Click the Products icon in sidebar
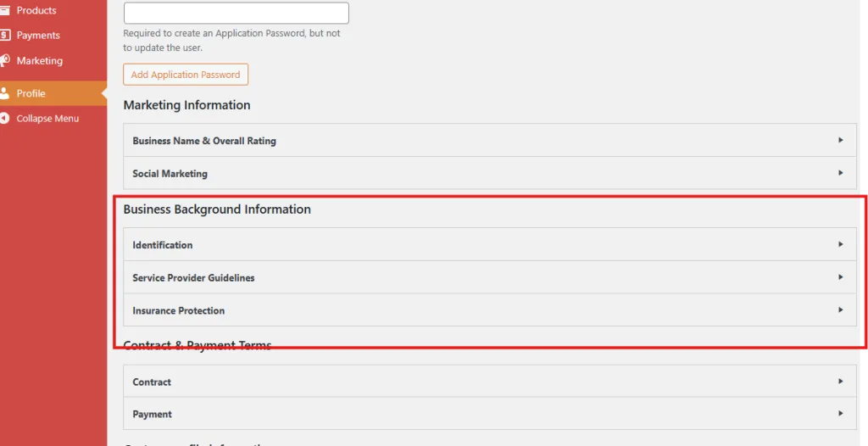 tap(5, 10)
